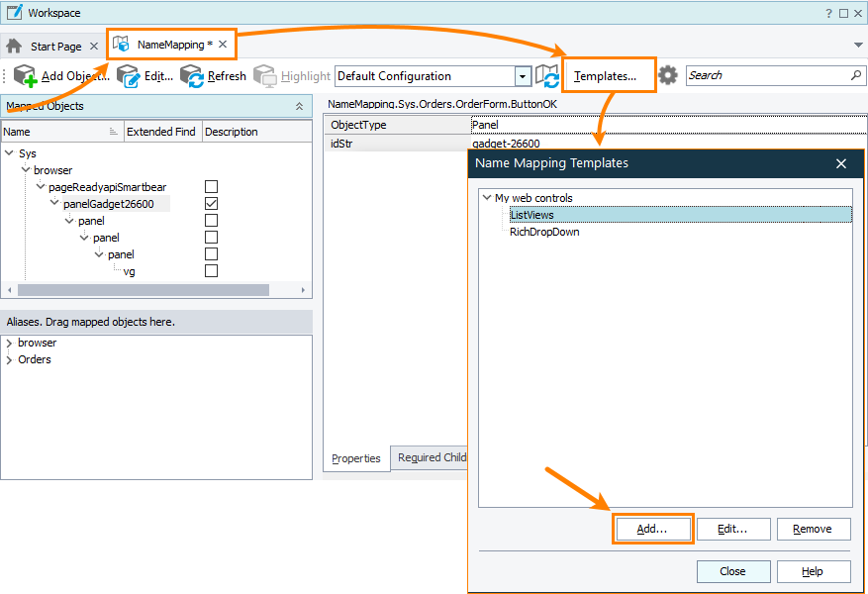Collapse the browser node in Mapped Objects
The image size is (868, 594).
point(27,169)
